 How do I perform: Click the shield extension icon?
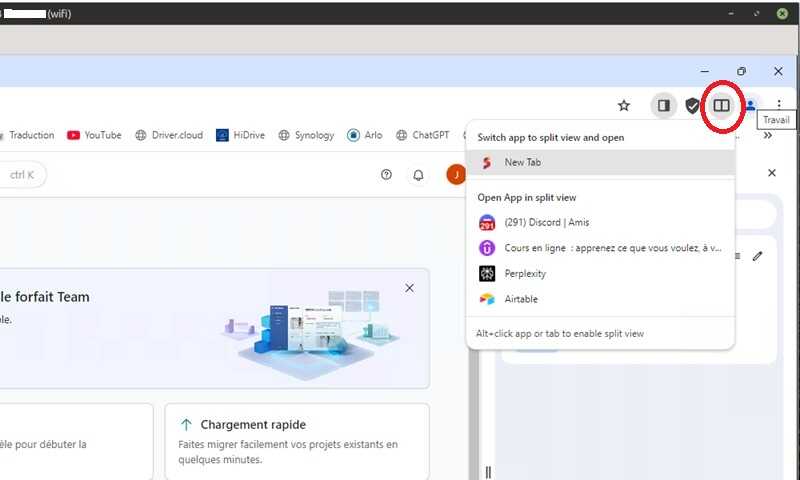point(692,106)
